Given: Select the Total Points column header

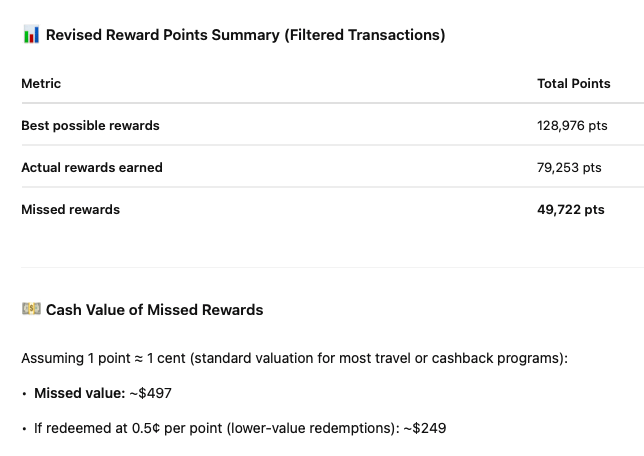Looking at the screenshot, I should (573, 84).
